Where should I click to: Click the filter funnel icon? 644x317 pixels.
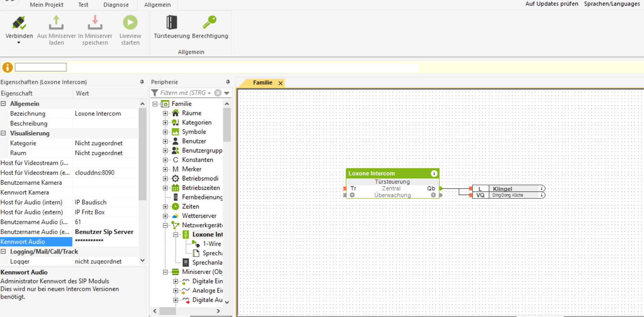[x=155, y=93]
